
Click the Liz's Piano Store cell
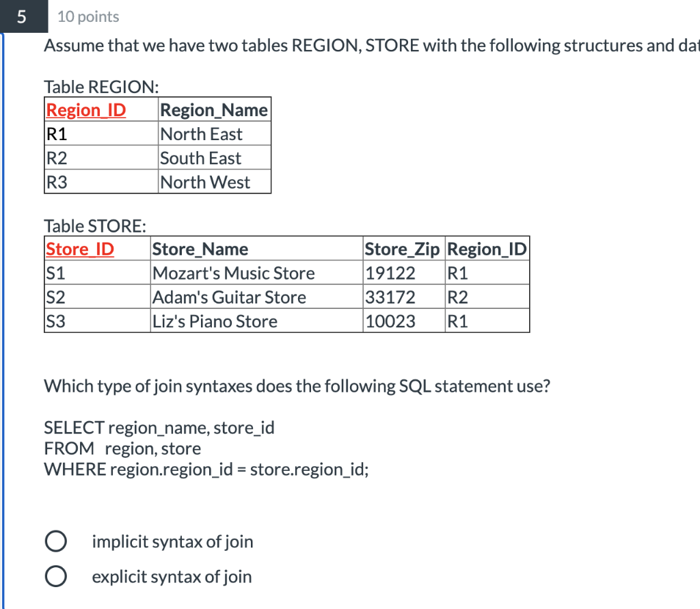coord(215,321)
